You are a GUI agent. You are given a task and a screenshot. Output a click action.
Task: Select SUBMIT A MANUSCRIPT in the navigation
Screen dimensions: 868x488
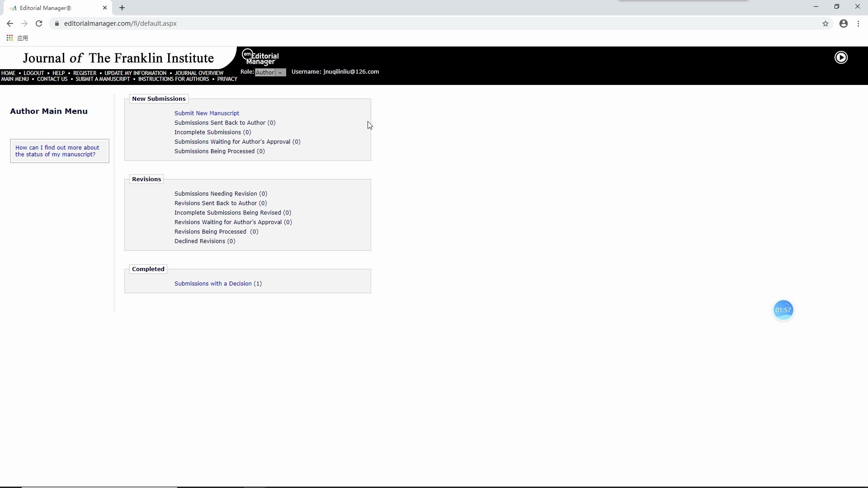(103, 79)
